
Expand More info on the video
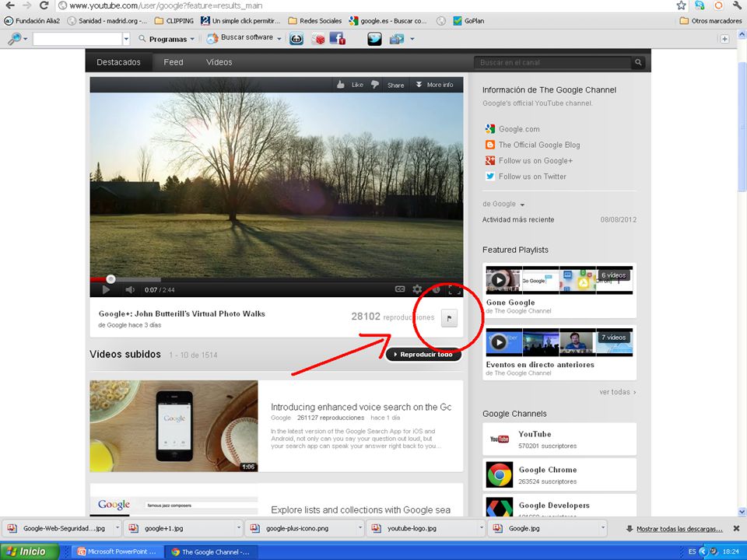point(434,85)
